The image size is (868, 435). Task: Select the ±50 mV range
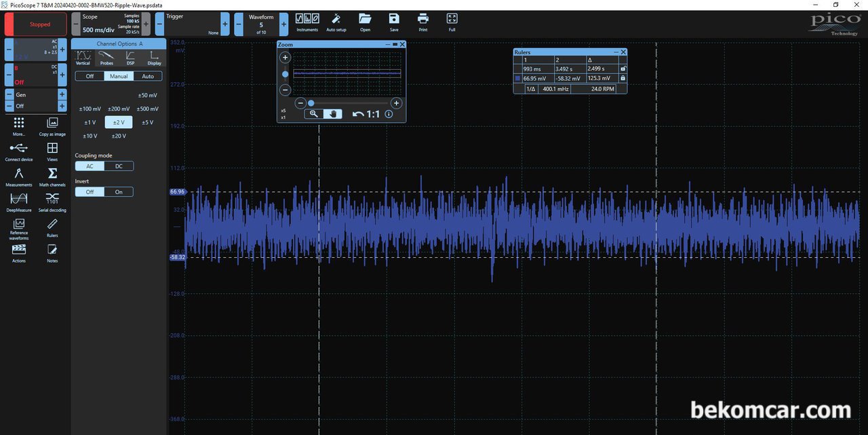[148, 96]
